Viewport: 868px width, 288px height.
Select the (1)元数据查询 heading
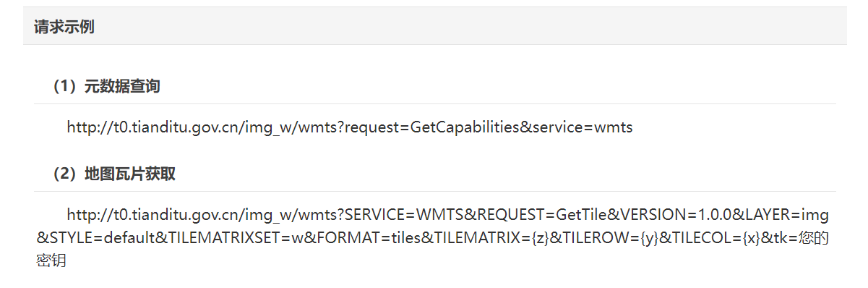(x=106, y=87)
